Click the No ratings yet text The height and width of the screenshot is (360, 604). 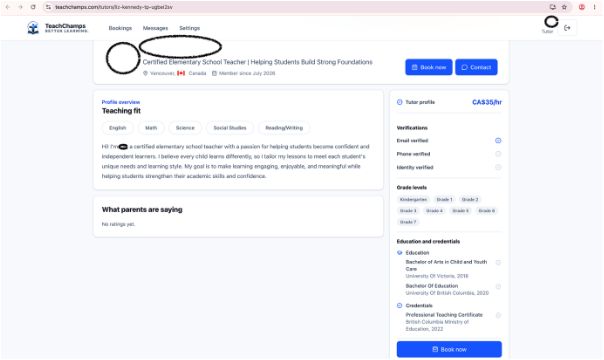point(118,224)
